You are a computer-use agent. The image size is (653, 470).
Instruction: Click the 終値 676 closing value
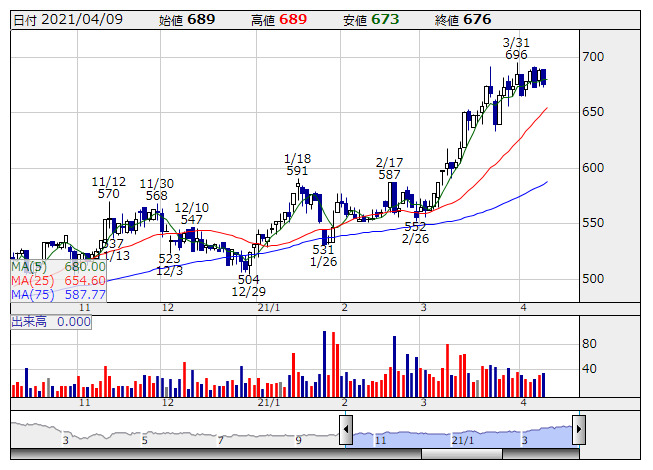(463, 20)
